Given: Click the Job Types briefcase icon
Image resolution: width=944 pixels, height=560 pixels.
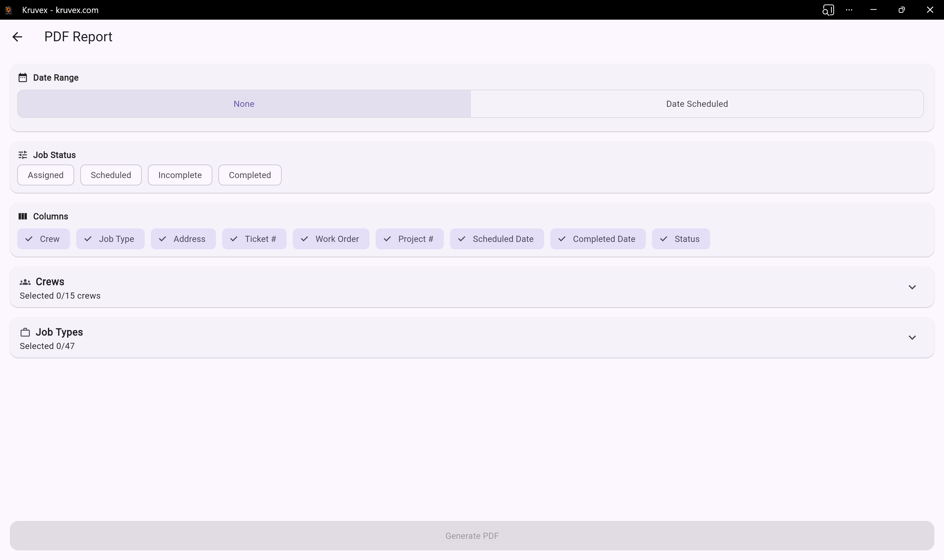Looking at the screenshot, I should [x=25, y=333].
